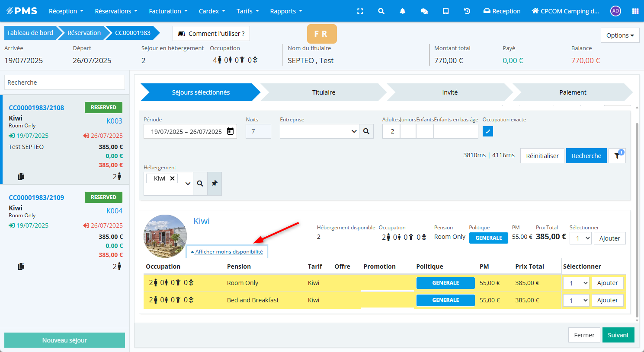This screenshot has width=644, height=352.
Task: Remove the Kiwi tag from Hébergement
Action: click(172, 178)
